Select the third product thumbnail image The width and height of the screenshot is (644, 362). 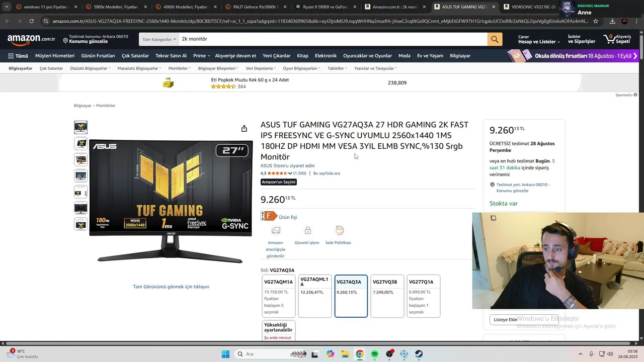[80, 159]
